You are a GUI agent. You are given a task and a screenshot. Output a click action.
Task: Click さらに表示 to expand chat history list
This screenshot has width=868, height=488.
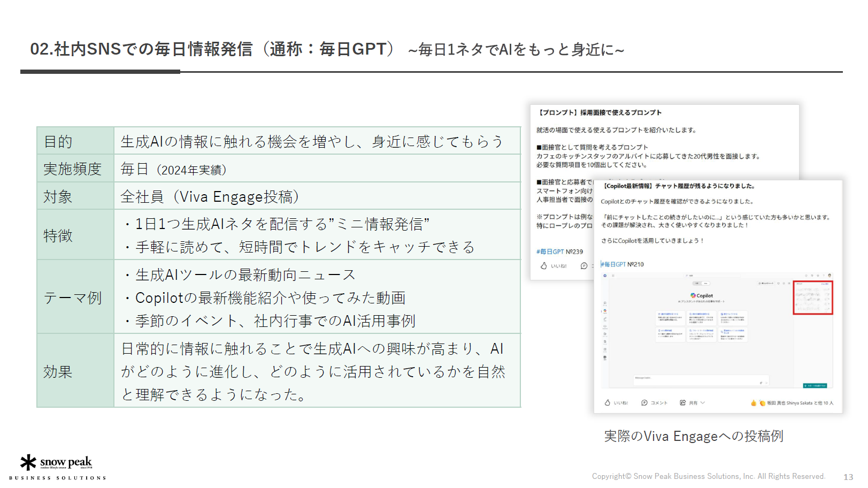click(824, 284)
